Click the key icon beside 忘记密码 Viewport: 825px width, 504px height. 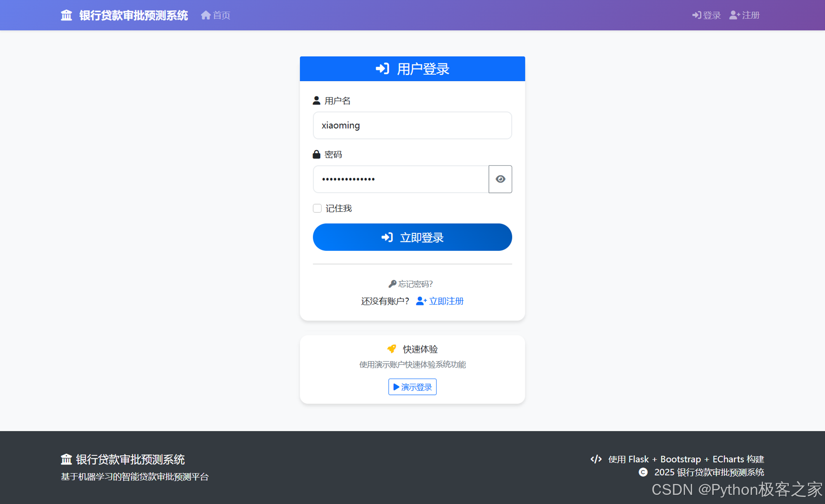click(x=392, y=284)
